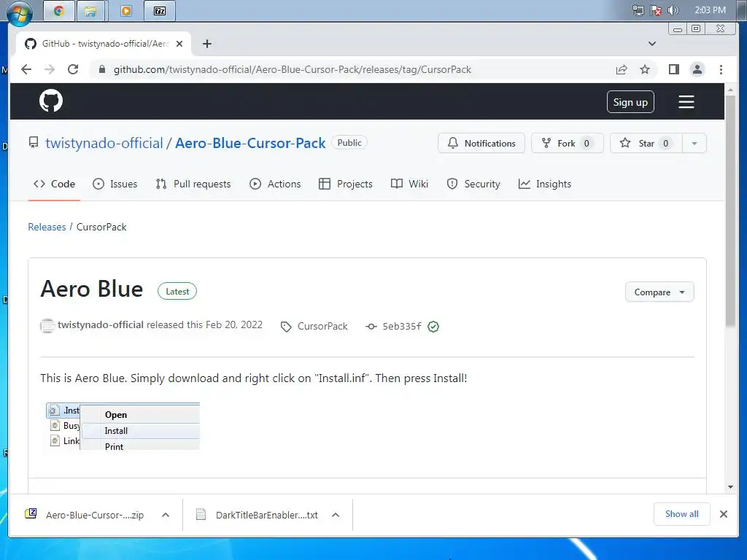Go to the Releases breadcrumb link
This screenshot has height=560, width=747.
pos(47,227)
